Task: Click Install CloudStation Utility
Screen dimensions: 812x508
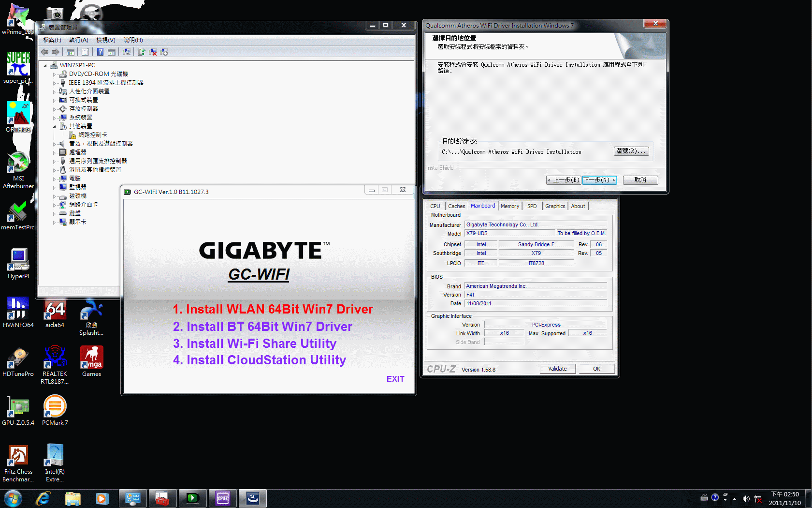Action: click(260, 360)
